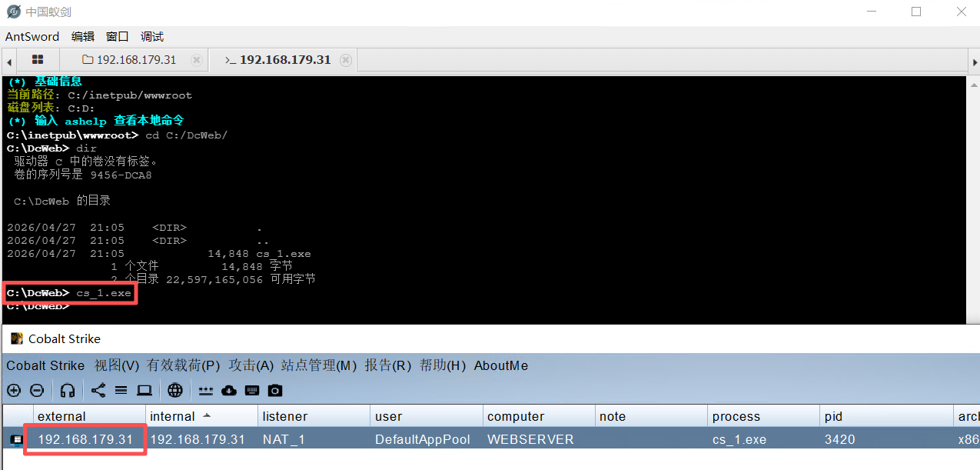The height and width of the screenshot is (470, 980).
Task: Click the beacon computer icon in session row
Action: coord(16,440)
